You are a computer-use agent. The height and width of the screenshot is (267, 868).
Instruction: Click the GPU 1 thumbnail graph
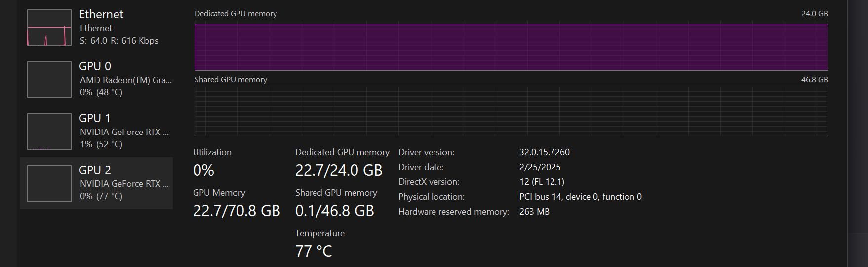[x=49, y=132]
